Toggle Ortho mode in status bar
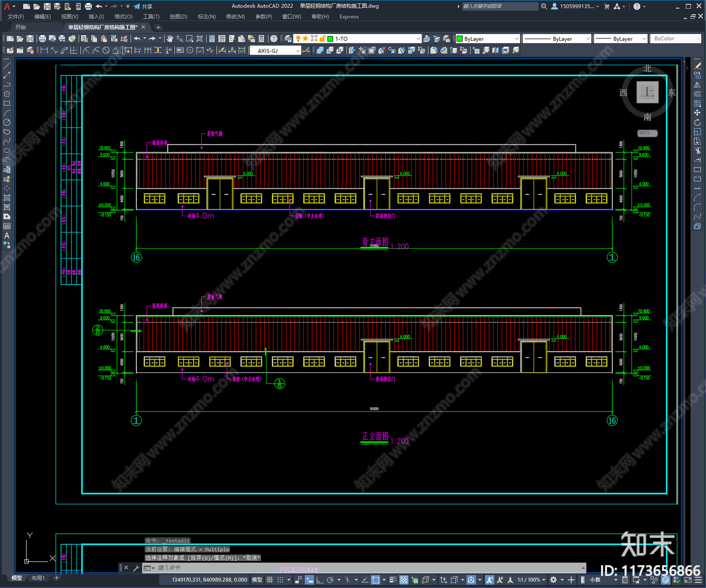706x588 pixels. [x=319, y=580]
